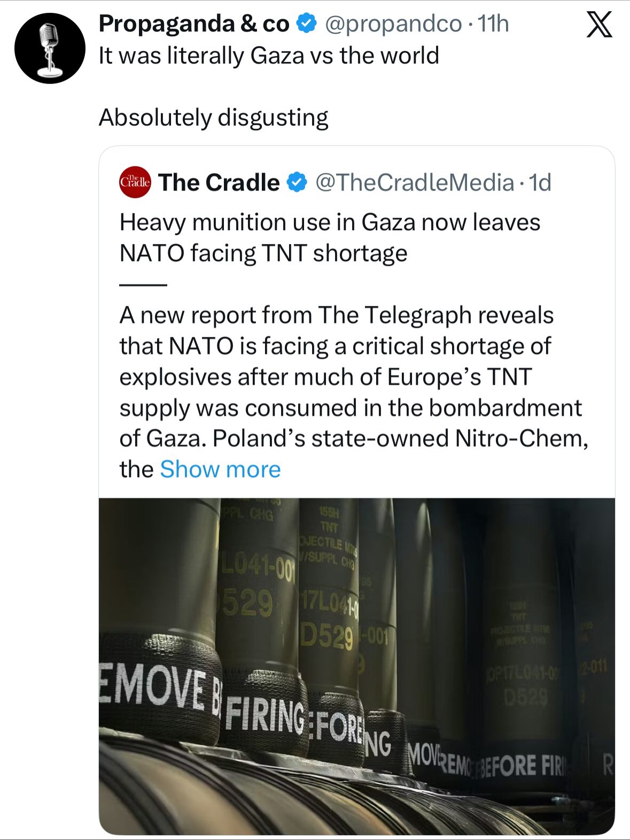Expand quoted post with Show more
Viewport: 630px width, 840px height.
tap(220, 469)
